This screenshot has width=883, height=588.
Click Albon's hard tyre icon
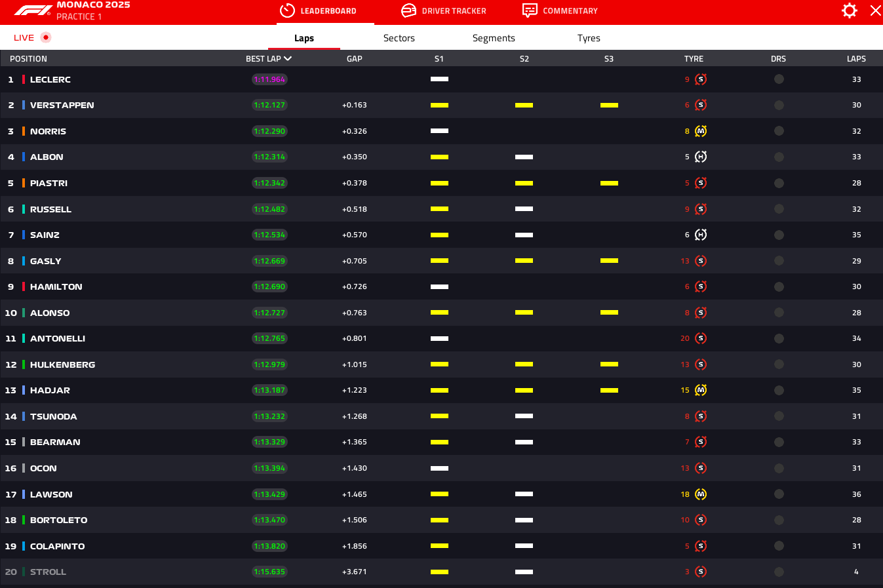[x=701, y=157]
